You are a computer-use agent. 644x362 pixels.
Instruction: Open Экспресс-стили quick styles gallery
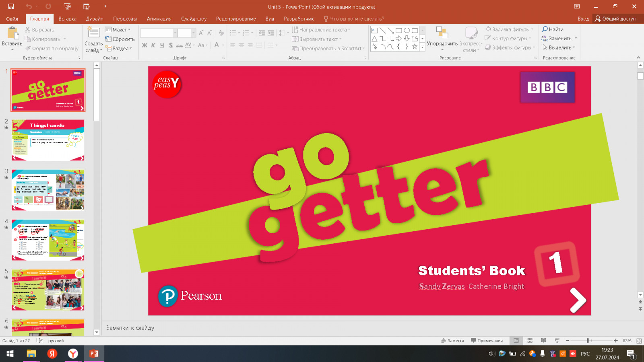click(471, 39)
